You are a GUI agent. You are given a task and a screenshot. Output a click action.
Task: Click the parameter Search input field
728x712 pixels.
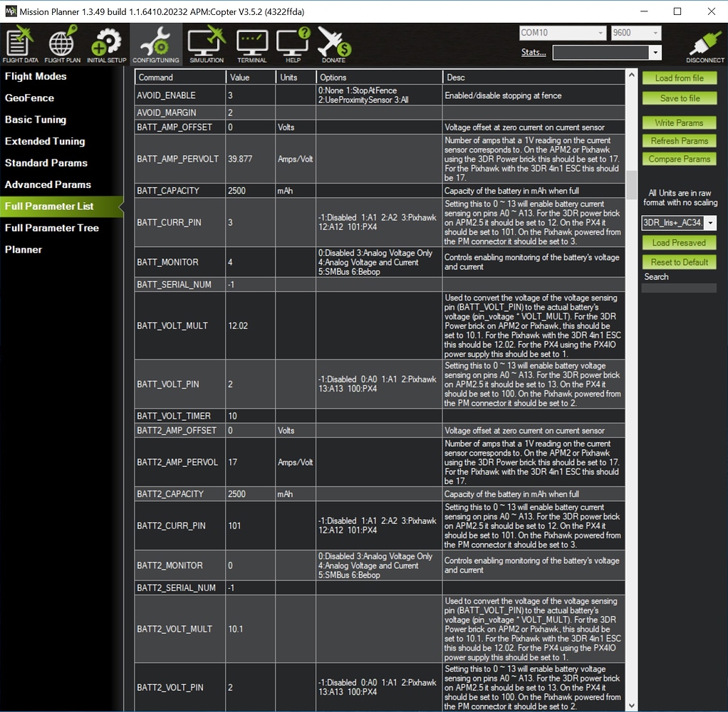coord(678,288)
